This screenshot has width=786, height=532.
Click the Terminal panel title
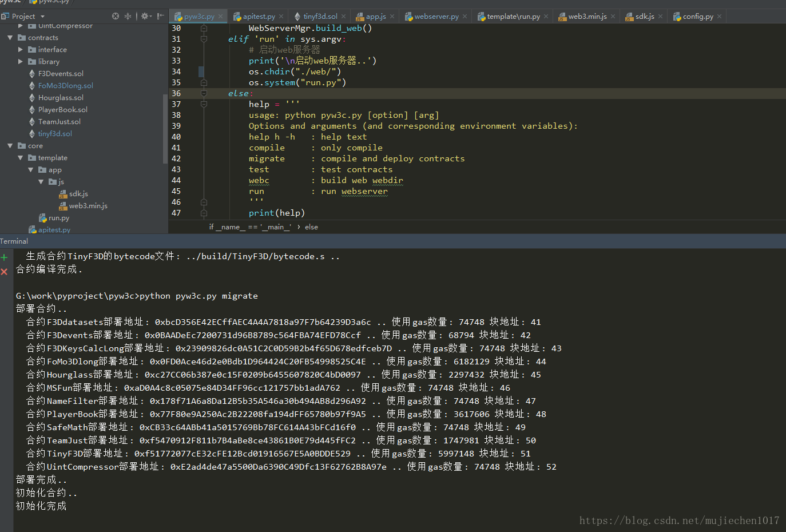[14, 241]
